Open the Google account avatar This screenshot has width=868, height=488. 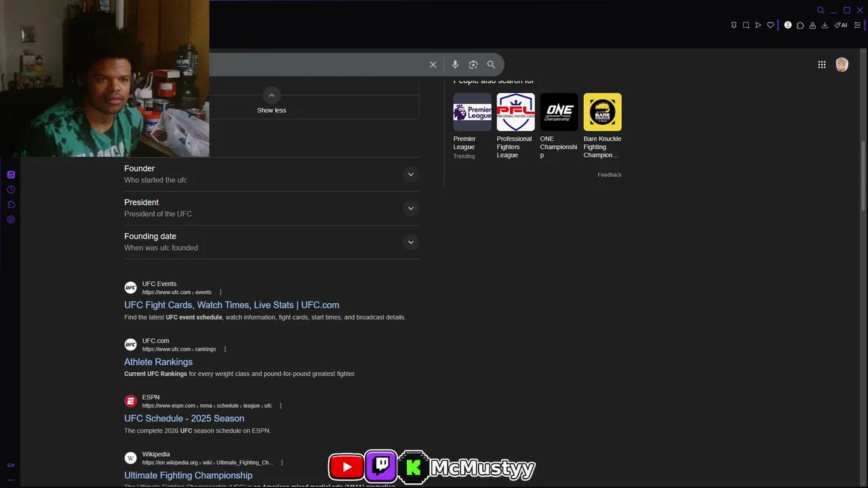click(x=842, y=64)
